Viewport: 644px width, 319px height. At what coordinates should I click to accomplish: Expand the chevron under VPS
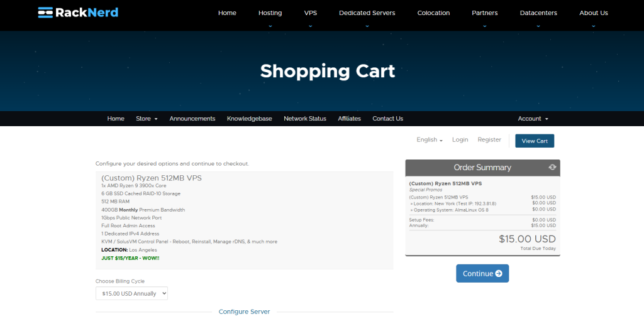[311, 25]
